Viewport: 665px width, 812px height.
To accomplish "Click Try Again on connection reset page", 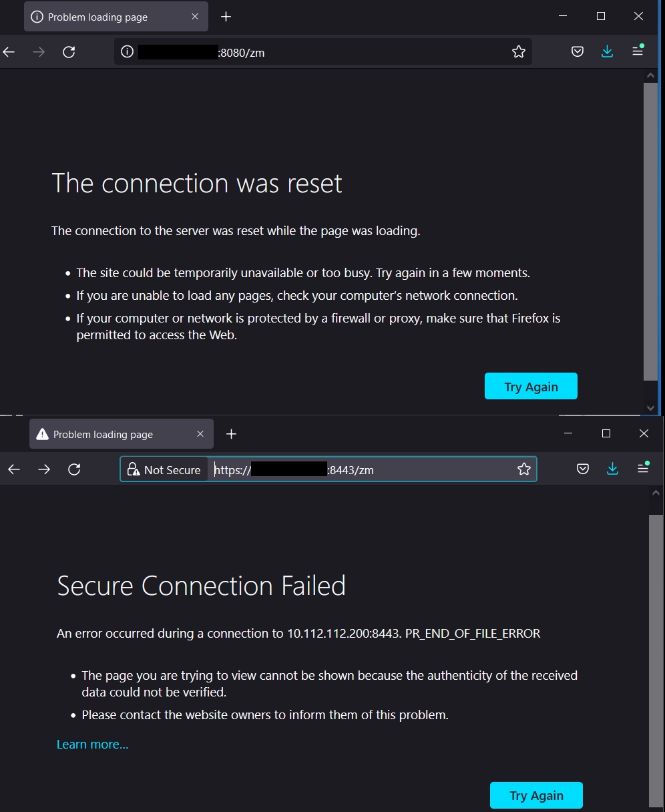I will (531, 387).
